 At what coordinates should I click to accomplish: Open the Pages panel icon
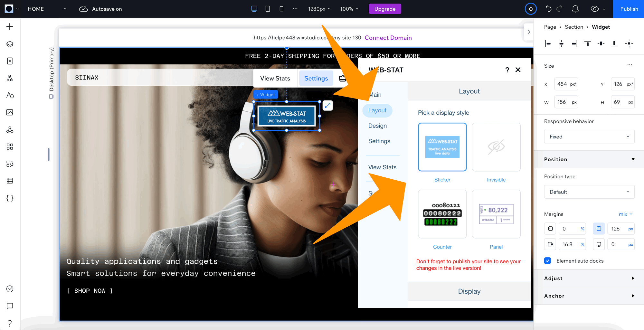pyautogui.click(x=10, y=61)
